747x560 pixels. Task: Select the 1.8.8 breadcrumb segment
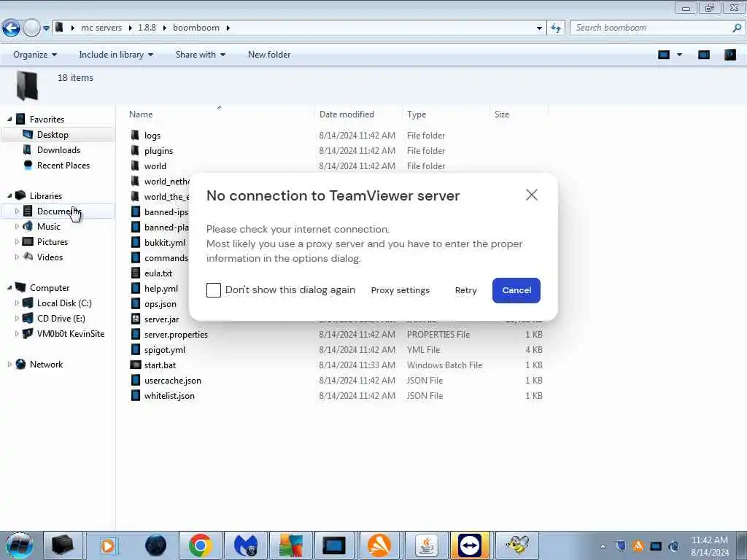(x=147, y=28)
